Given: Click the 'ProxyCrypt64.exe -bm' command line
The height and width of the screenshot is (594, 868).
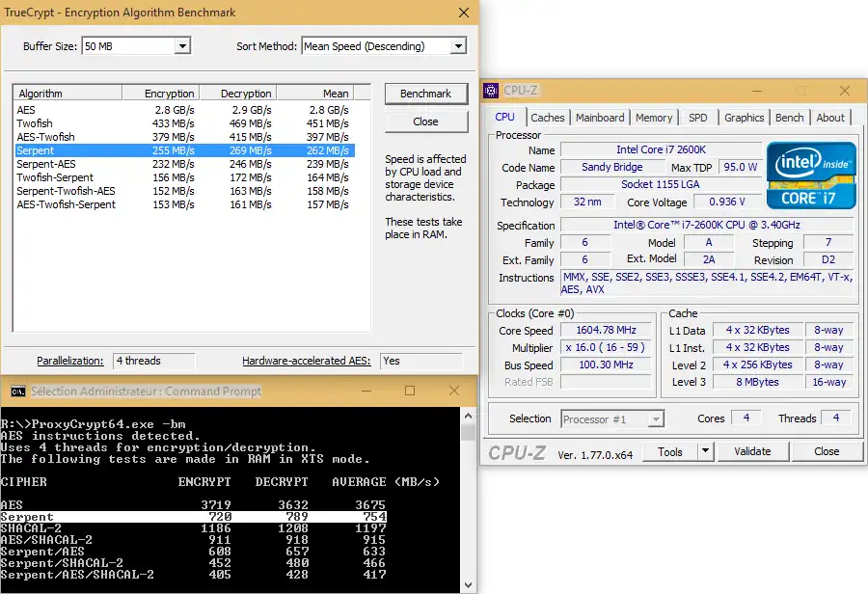Looking at the screenshot, I should pyautogui.click(x=93, y=424).
